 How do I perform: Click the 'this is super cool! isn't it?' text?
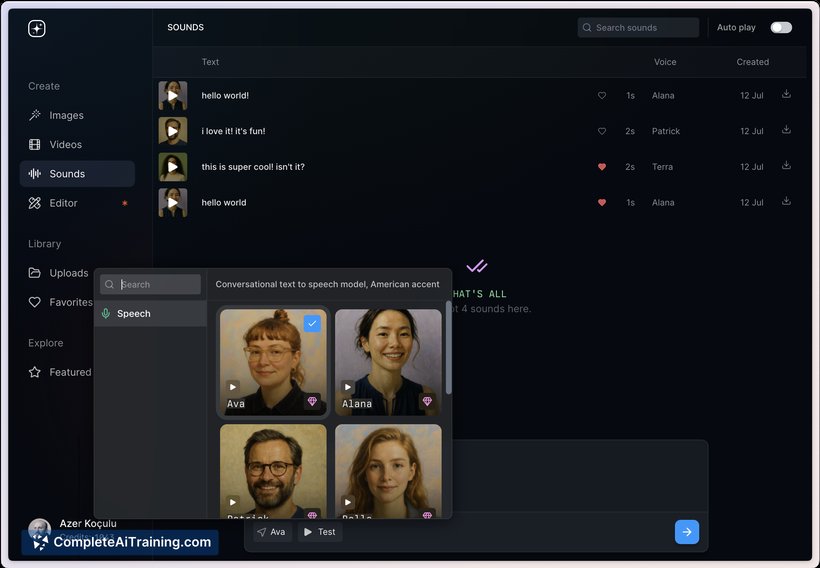point(253,167)
